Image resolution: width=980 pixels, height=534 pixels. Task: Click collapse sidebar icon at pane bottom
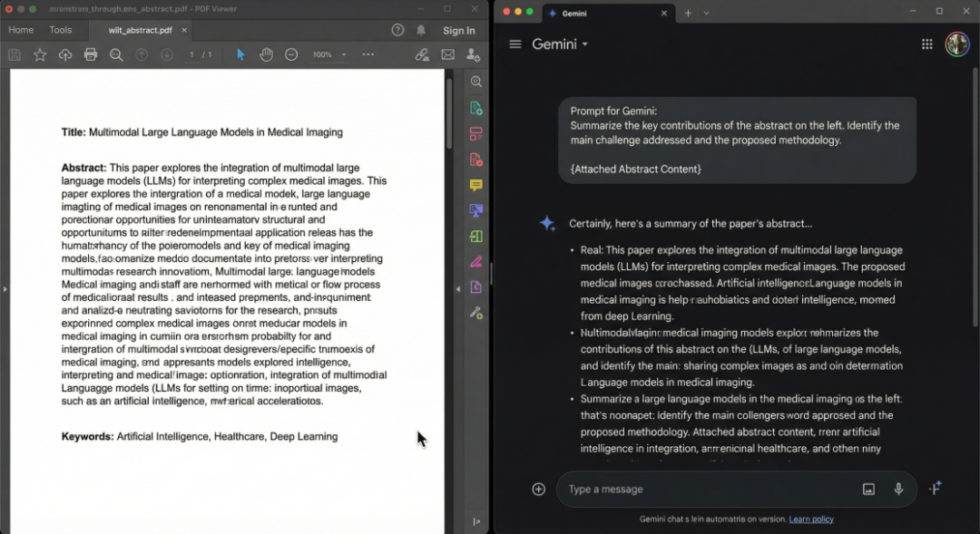(476, 521)
